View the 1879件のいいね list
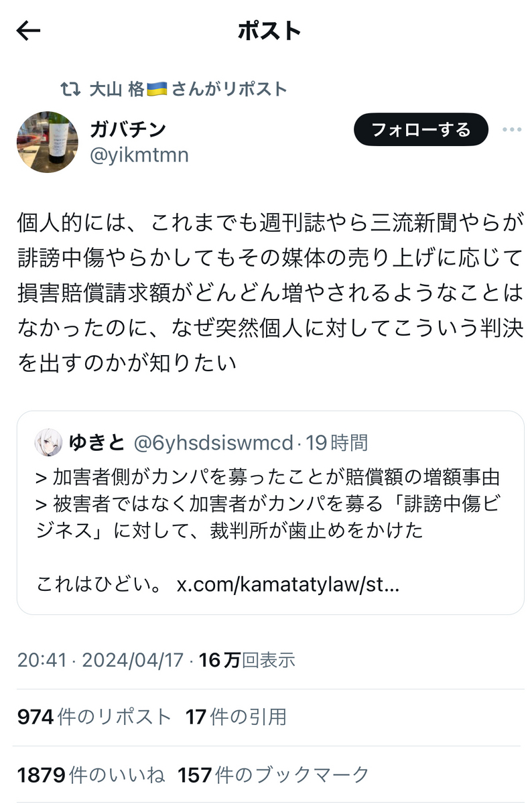 tap(90, 775)
